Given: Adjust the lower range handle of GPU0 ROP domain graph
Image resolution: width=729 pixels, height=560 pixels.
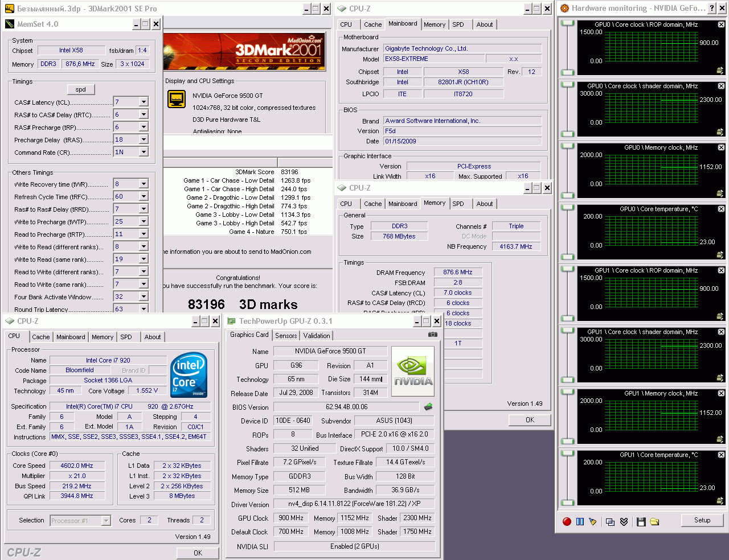Looking at the screenshot, I should (x=568, y=72).
